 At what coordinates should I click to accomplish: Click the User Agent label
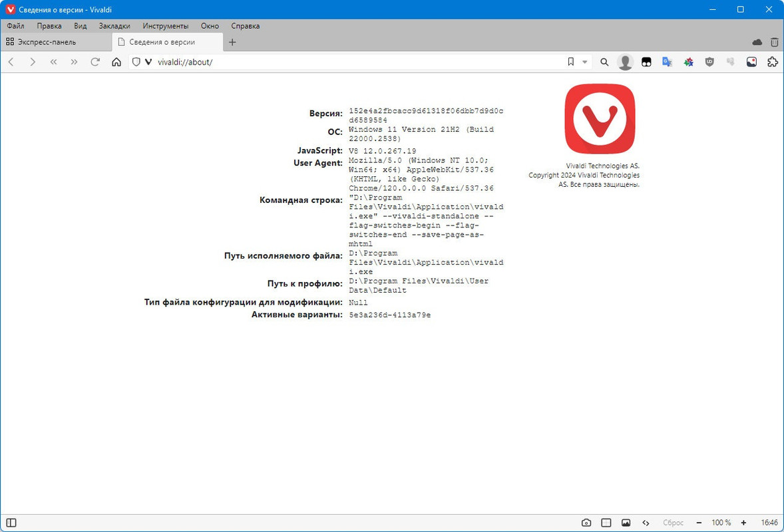pyautogui.click(x=318, y=163)
